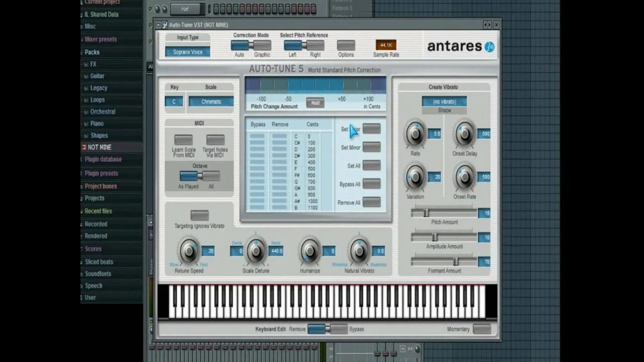Toggle the Pitch Reference Left/Right switch
Screen dimensions: 644x362
click(304, 45)
